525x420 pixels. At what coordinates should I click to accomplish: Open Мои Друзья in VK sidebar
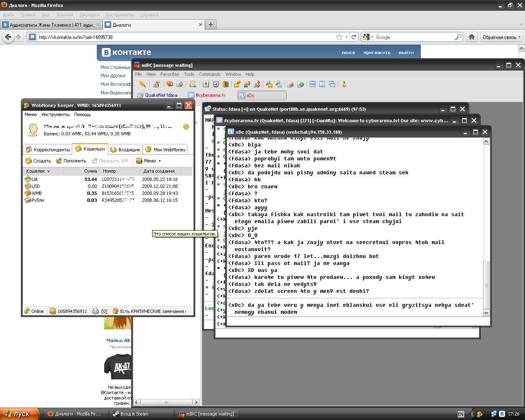pyautogui.click(x=113, y=75)
